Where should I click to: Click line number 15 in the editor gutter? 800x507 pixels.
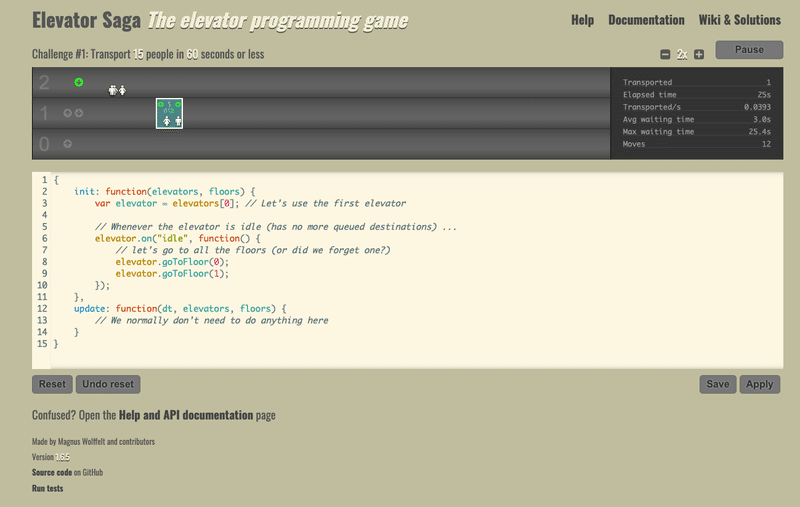[x=42, y=344]
